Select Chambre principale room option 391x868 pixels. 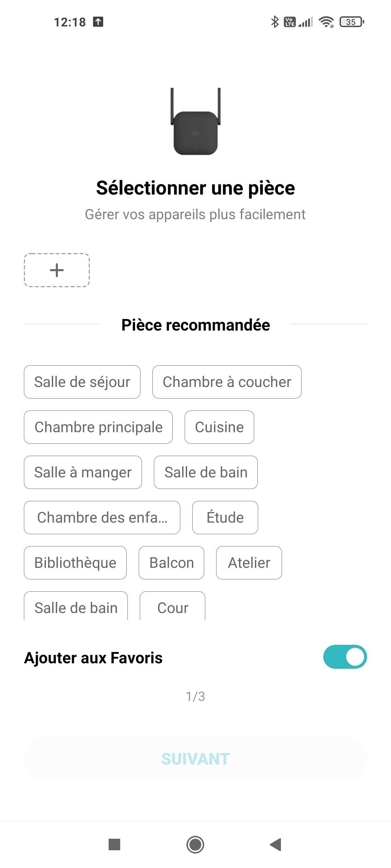tap(98, 427)
